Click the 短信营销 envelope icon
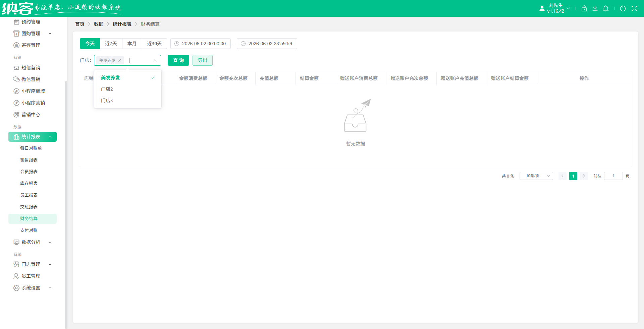This screenshot has height=329, width=644. tap(16, 68)
